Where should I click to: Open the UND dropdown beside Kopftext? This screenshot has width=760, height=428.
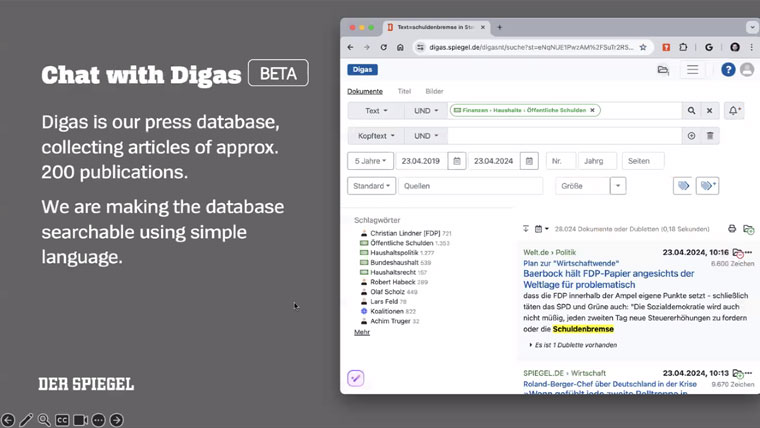426,136
